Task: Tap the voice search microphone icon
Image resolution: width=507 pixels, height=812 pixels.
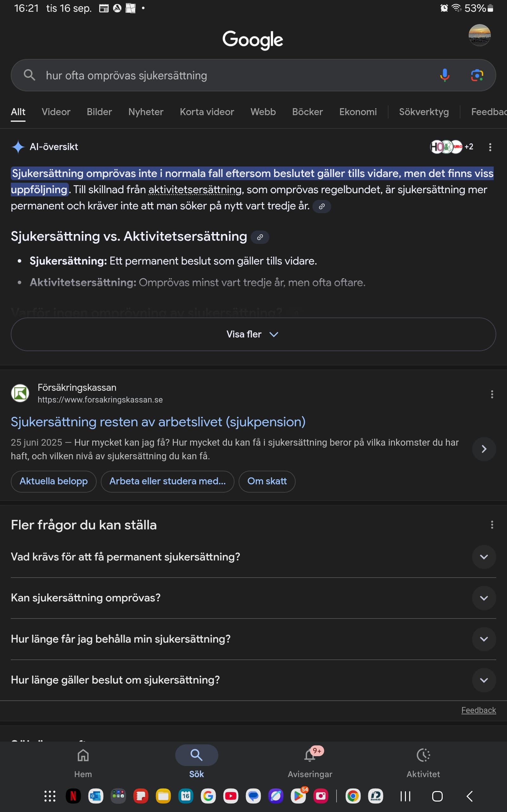Action: point(445,75)
